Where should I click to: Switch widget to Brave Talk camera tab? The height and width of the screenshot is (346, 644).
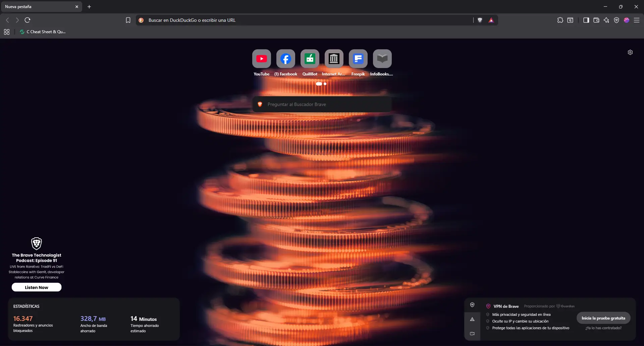tap(472, 334)
